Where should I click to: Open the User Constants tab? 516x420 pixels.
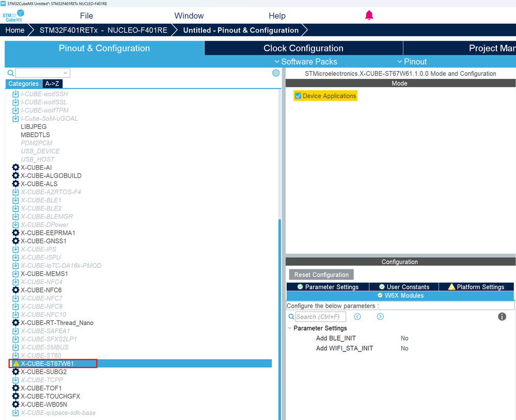point(404,287)
